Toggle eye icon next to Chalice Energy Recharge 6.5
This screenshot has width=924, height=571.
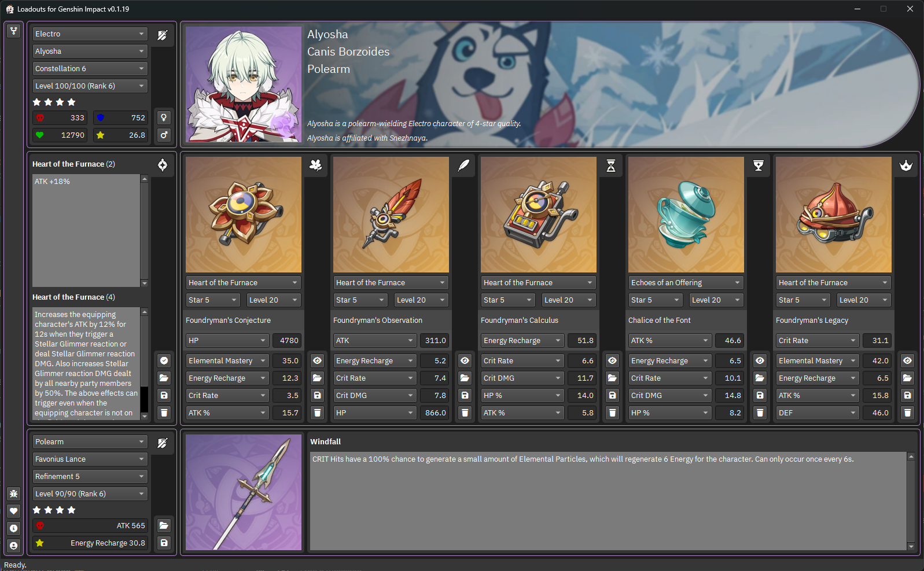coord(760,361)
